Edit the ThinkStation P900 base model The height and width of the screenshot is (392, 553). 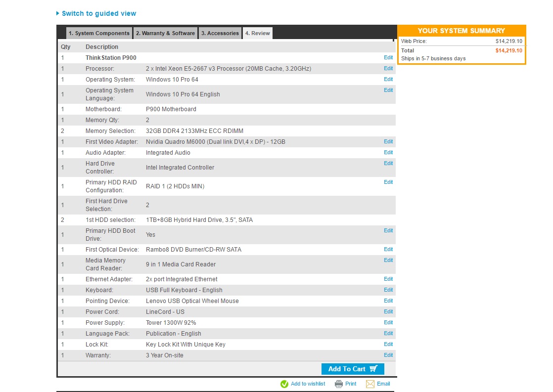(388, 58)
